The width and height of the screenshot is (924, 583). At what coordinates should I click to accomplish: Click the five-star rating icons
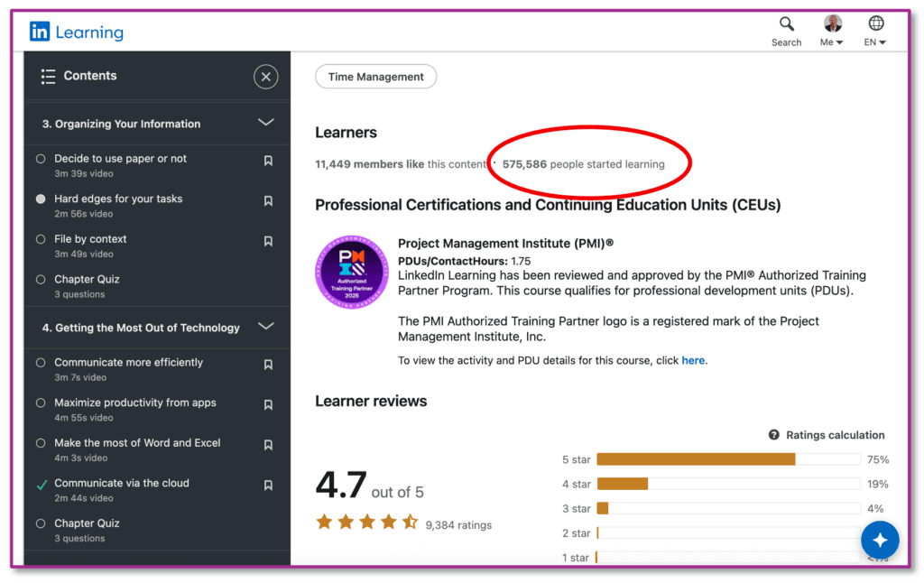[x=367, y=522]
